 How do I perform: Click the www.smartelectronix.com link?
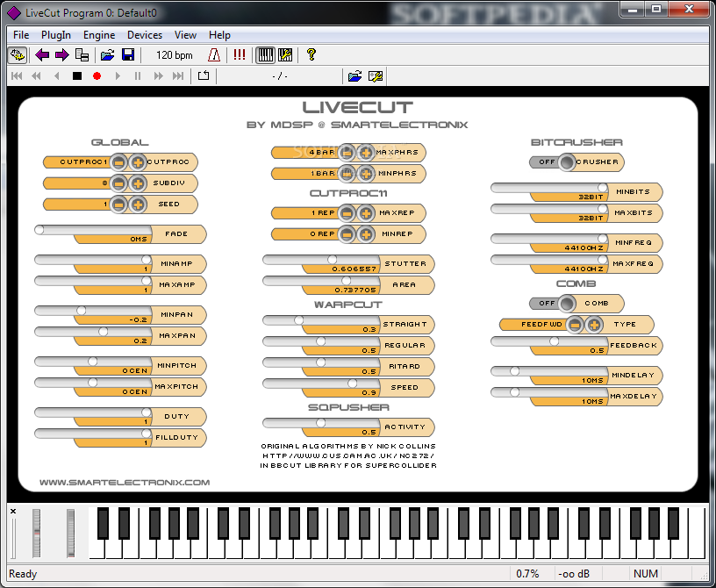click(x=125, y=483)
